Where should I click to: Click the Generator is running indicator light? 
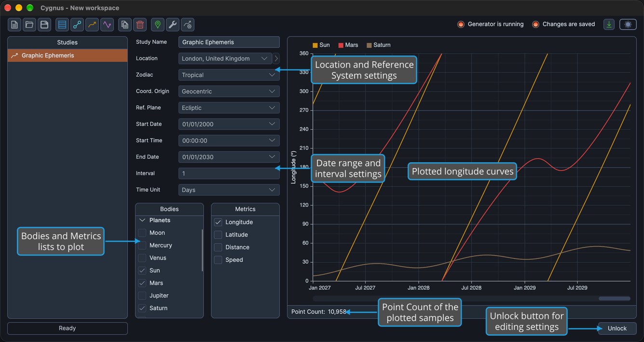[x=461, y=24]
